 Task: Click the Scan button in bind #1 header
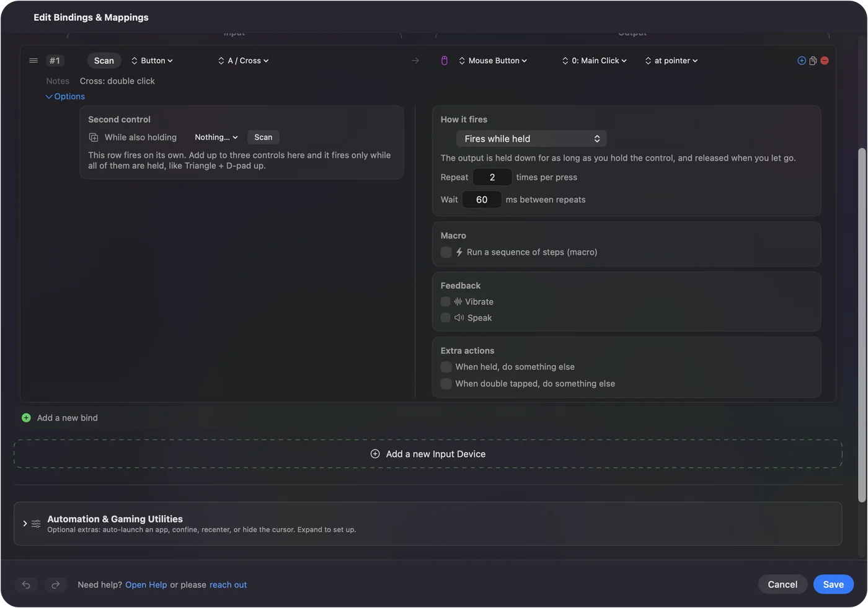pos(104,61)
